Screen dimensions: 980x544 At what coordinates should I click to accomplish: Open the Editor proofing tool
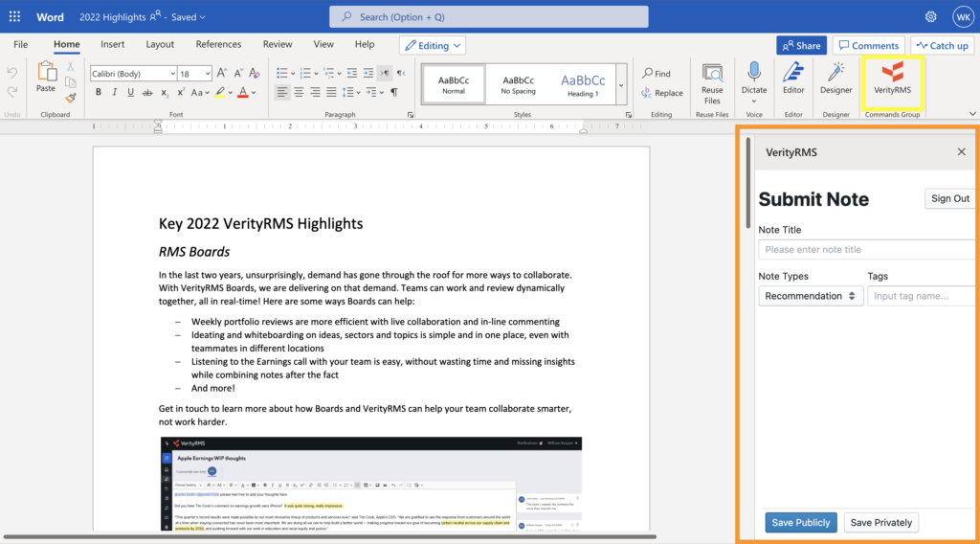click(793, 79)
